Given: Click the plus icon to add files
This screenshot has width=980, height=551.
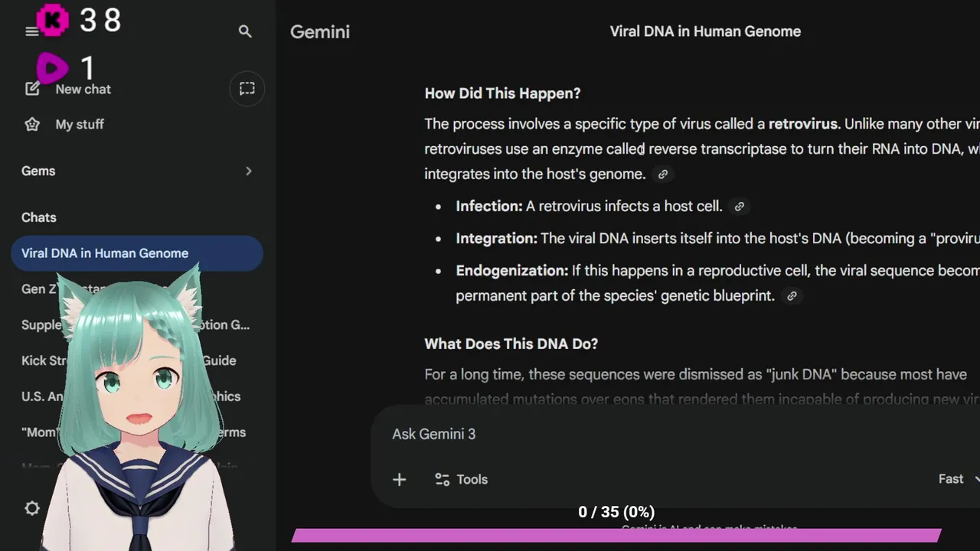Looking at the screenshot, I should point(399,480).
